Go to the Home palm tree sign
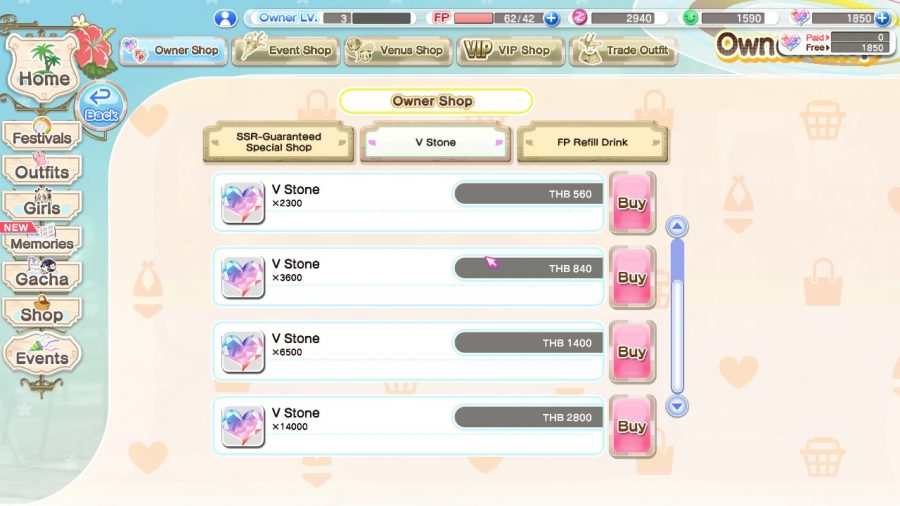Screen dimensions: 900x506 click(x=43, y=70)
